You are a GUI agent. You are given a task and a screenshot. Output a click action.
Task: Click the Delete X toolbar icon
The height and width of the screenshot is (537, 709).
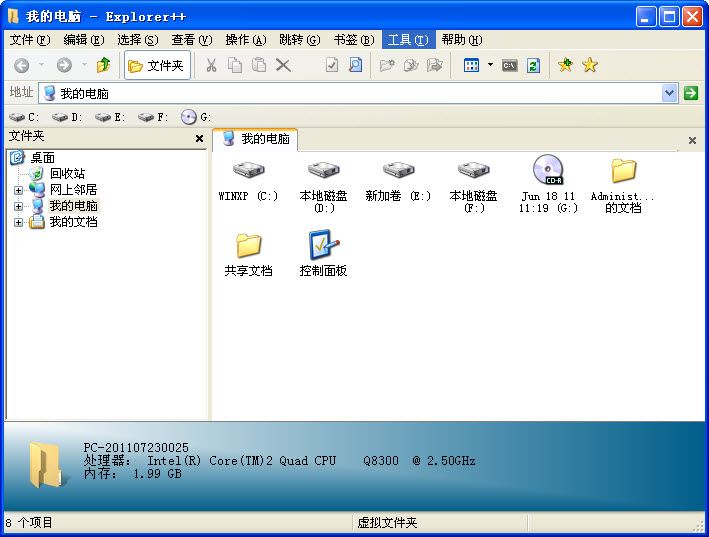tap(283, 66)
